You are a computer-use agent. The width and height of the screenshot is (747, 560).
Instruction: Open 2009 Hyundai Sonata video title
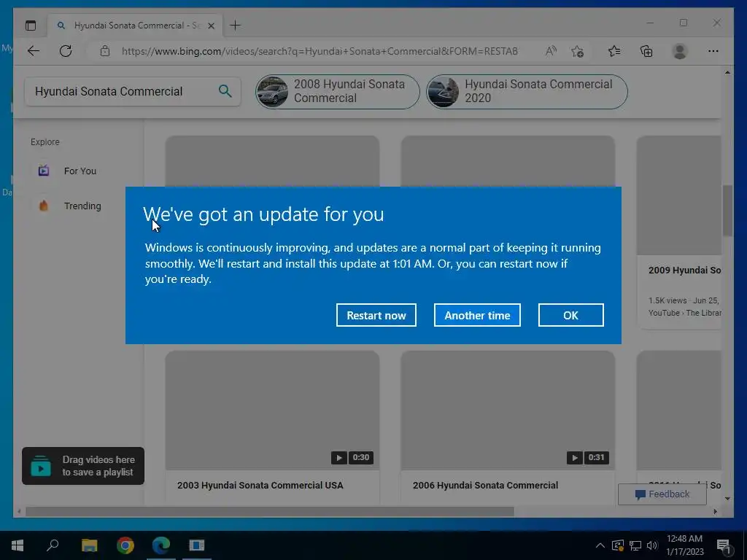(x=684, y=270)
